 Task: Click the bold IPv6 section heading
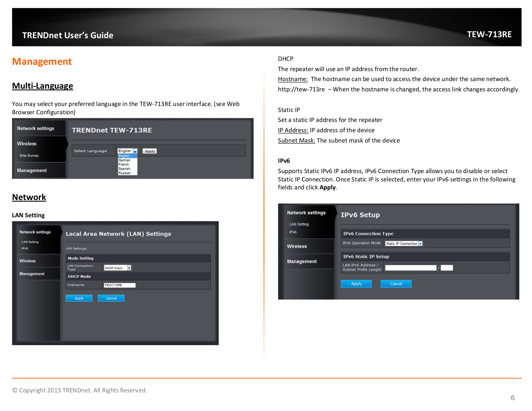tap(284, 161)
